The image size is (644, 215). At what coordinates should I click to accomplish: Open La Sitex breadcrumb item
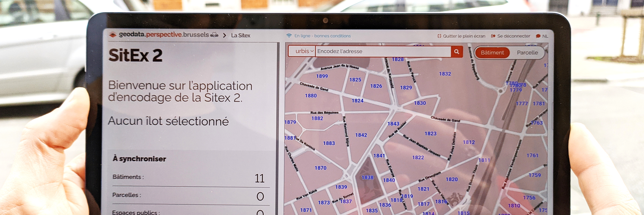pyautogui.click(x=240, y=36)
